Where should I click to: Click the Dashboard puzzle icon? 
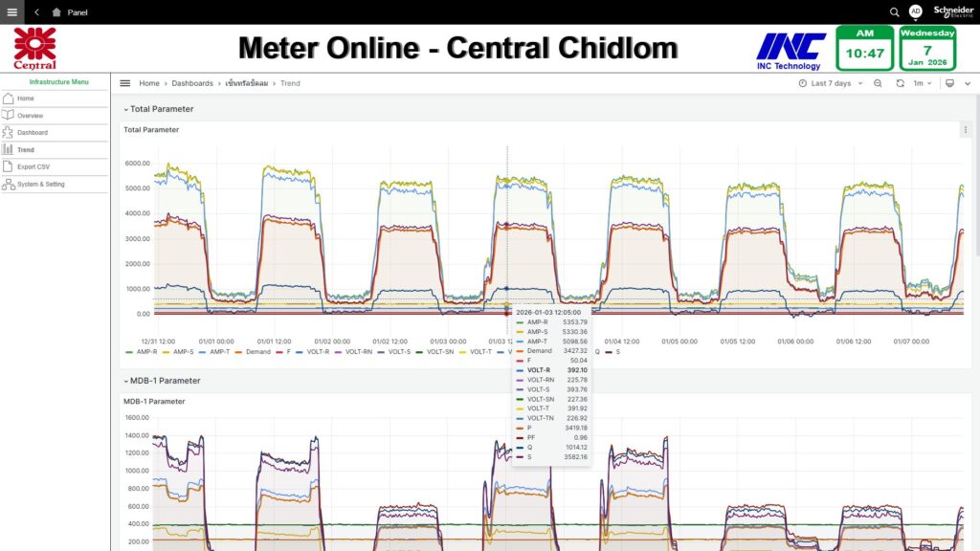(8, 132)
